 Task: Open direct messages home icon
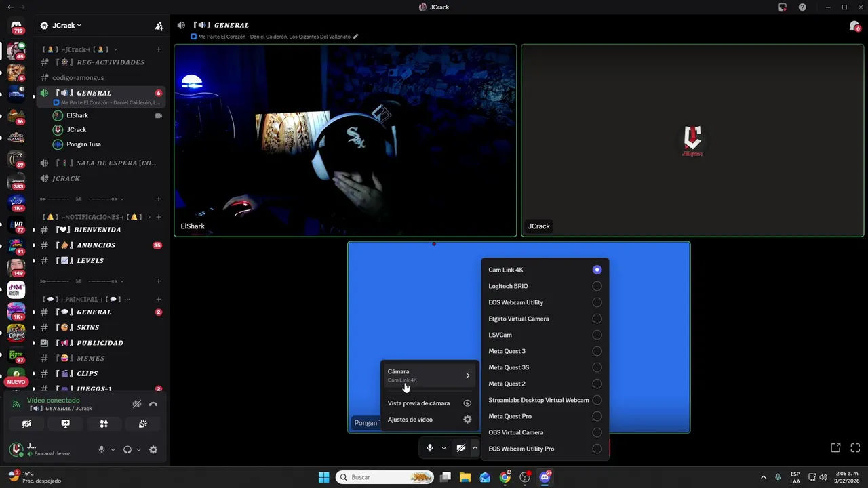pos(16,26)
